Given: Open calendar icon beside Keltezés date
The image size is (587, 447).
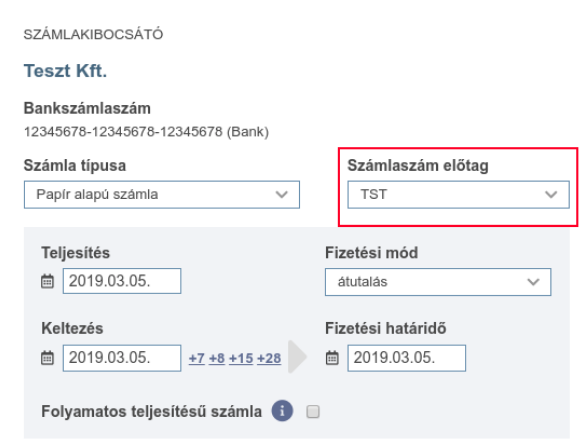Looking at the screenshot, I should (x=47, y=358).
